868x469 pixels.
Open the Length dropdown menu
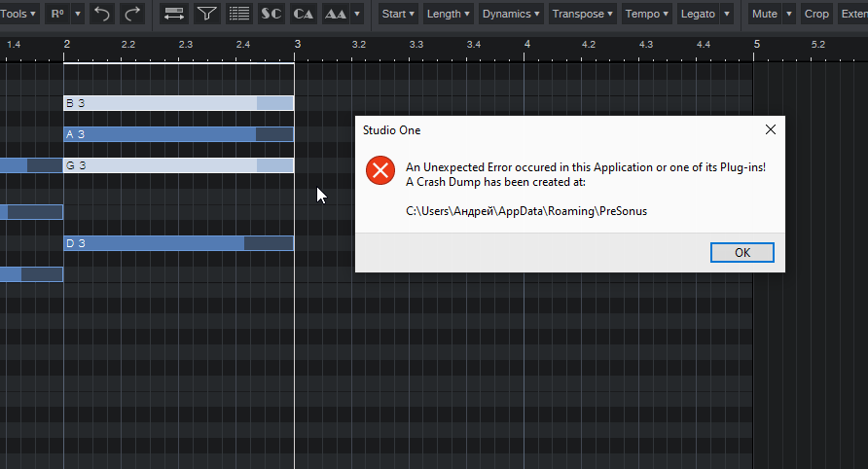tap(448, 14)
